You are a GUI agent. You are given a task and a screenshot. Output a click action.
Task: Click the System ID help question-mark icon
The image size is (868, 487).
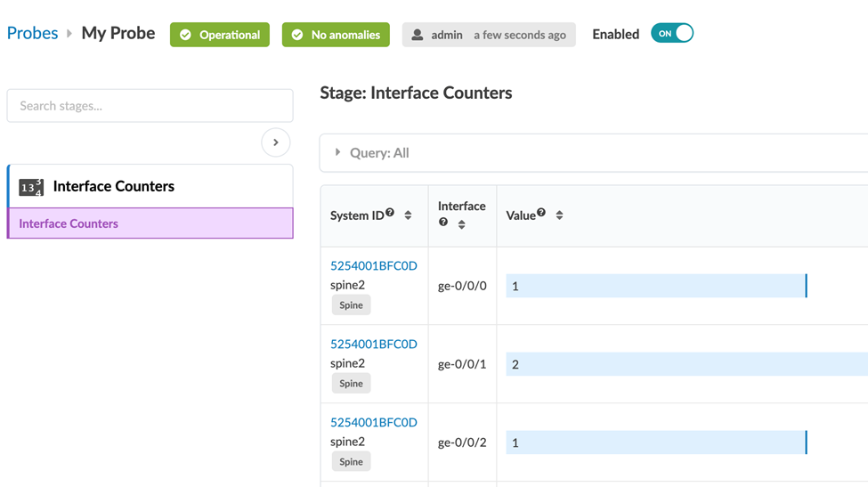390,213
